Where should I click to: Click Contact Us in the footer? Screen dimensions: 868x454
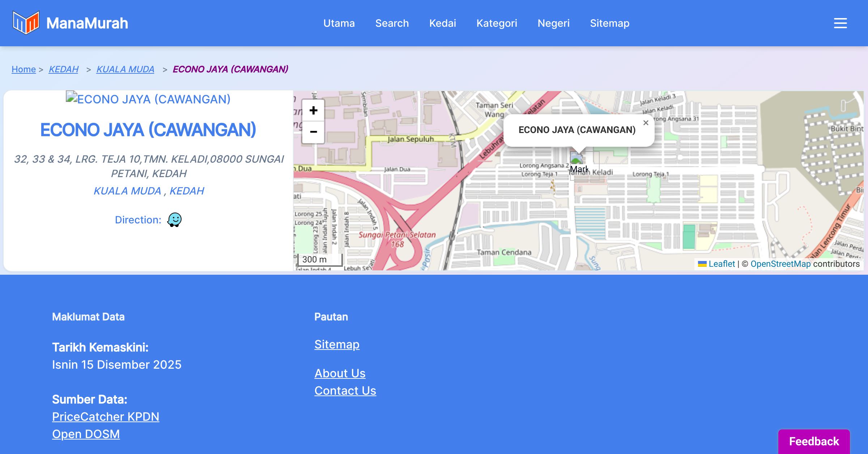pos(345,391)
